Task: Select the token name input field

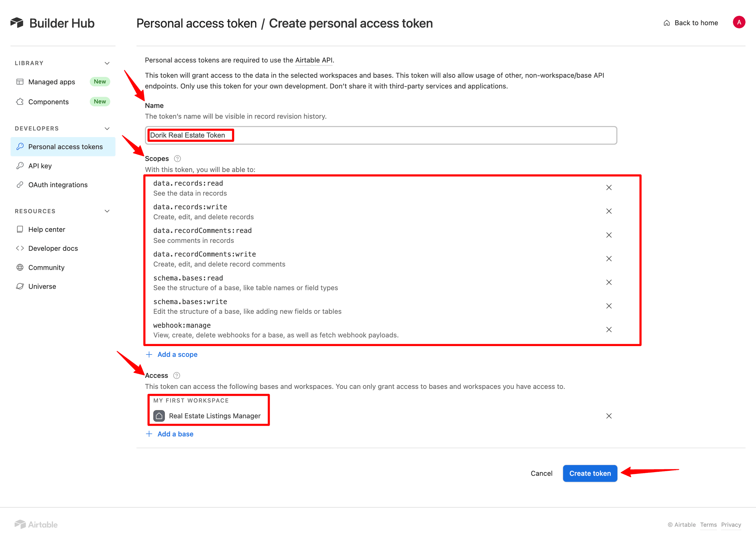Action: [x=381, y=135]
